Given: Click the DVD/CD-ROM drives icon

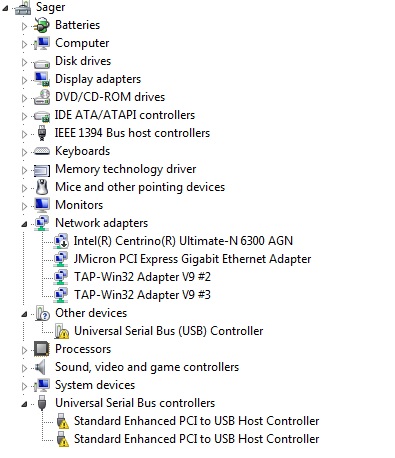Looking at the screenshot, I should (42, 97).
